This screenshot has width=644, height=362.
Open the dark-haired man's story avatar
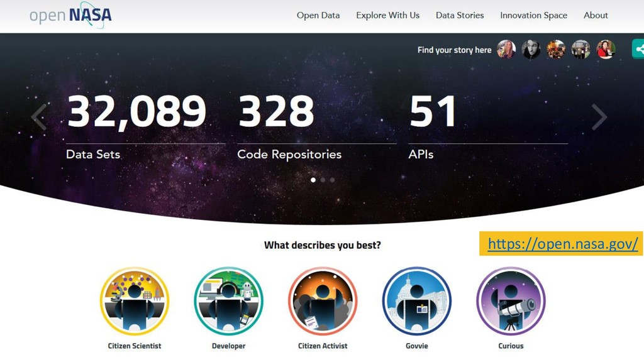tap(531, 50)
